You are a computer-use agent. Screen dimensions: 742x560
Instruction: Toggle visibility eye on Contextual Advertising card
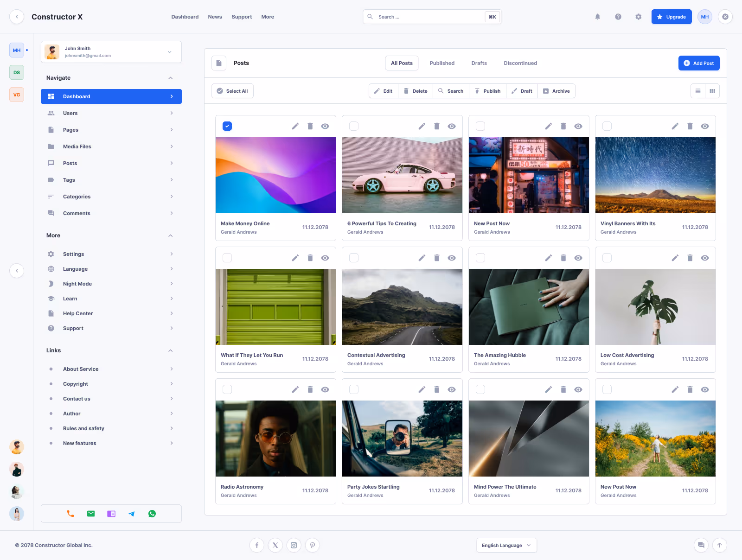point(452,258)
